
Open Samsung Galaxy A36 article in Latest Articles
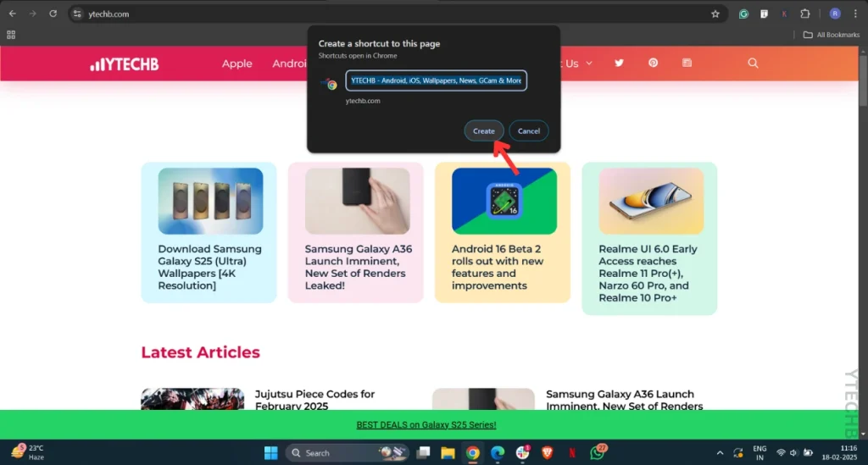click(x=624, y=400)
